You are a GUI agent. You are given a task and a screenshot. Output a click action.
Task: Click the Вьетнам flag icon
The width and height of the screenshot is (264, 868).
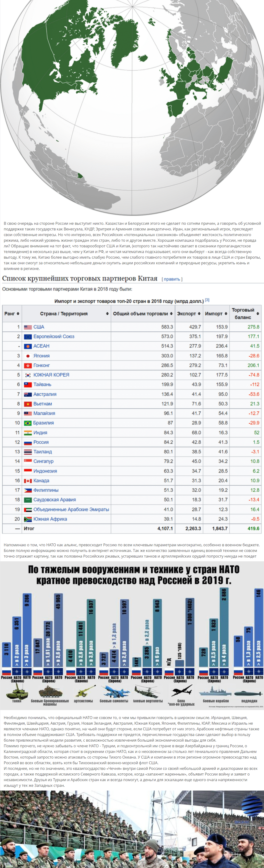pyautogui.click(x=28, y=404)
